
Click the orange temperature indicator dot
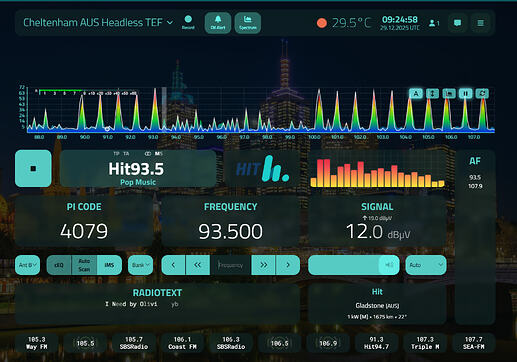tap(322, 23)
